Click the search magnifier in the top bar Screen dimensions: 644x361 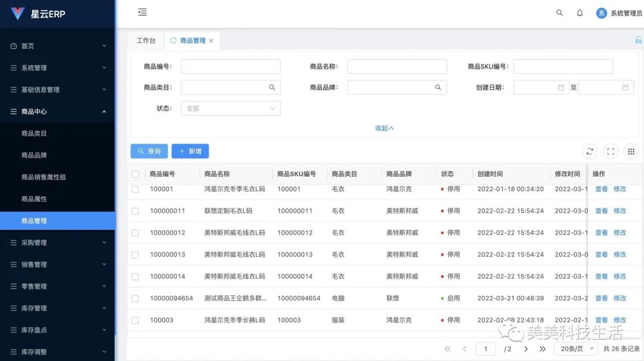click(559, 13)
